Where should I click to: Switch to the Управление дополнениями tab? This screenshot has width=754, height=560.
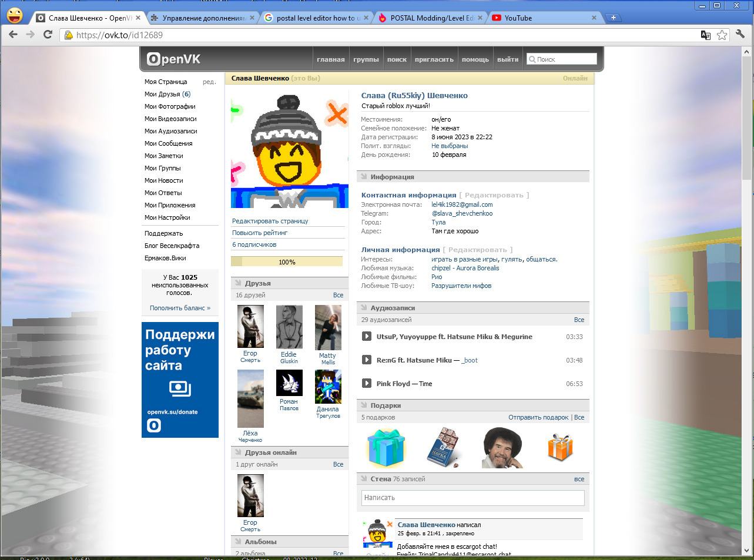[203, 18]
